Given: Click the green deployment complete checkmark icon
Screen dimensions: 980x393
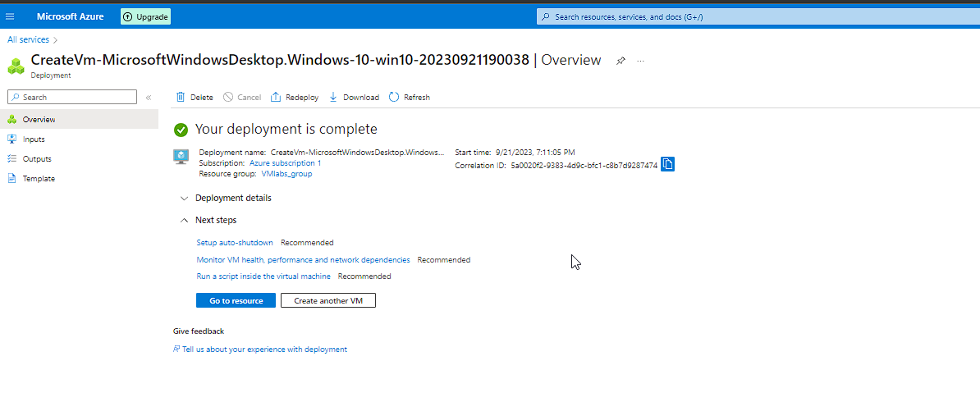Looking at the screenshot, I should [x=181, y=130].
